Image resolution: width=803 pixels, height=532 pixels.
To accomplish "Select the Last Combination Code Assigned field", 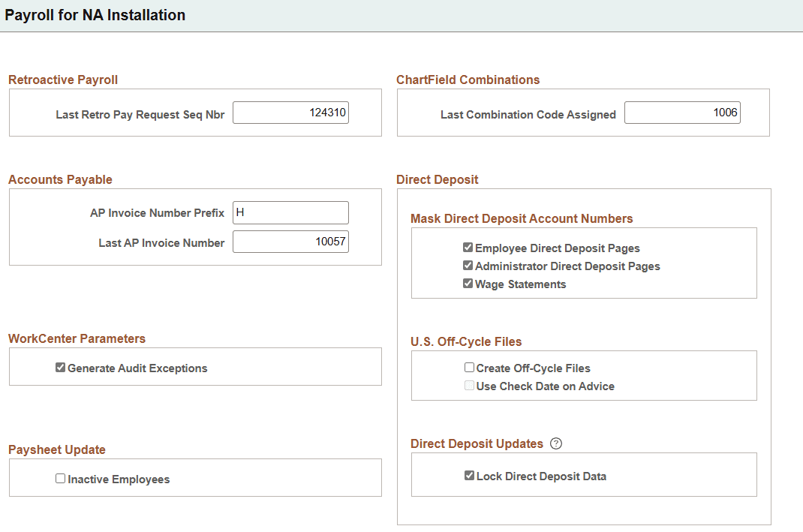I will (x=682, y=112).
